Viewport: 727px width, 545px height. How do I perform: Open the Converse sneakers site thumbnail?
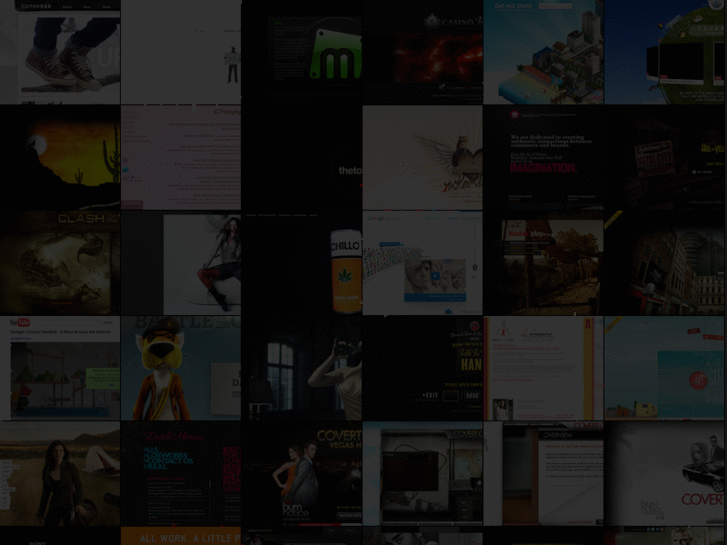60,52
